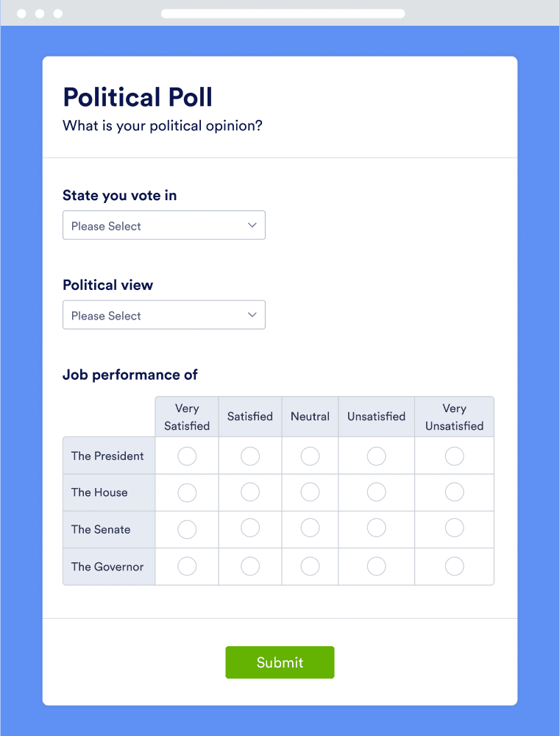Choose Satisfied for The House
This screenshot has width=560, height=736.
click(x=249, y=492)
